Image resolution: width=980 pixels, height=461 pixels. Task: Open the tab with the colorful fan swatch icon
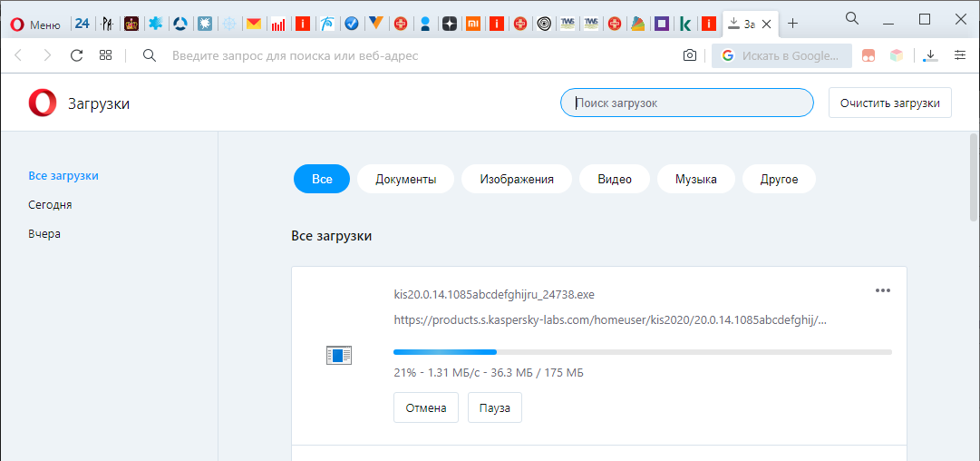point(637,25)
